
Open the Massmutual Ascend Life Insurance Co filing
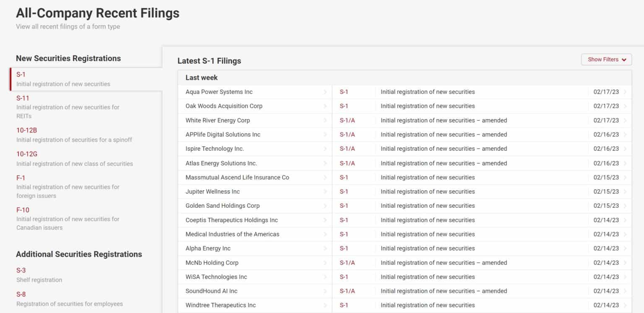(x=237, y=178)
